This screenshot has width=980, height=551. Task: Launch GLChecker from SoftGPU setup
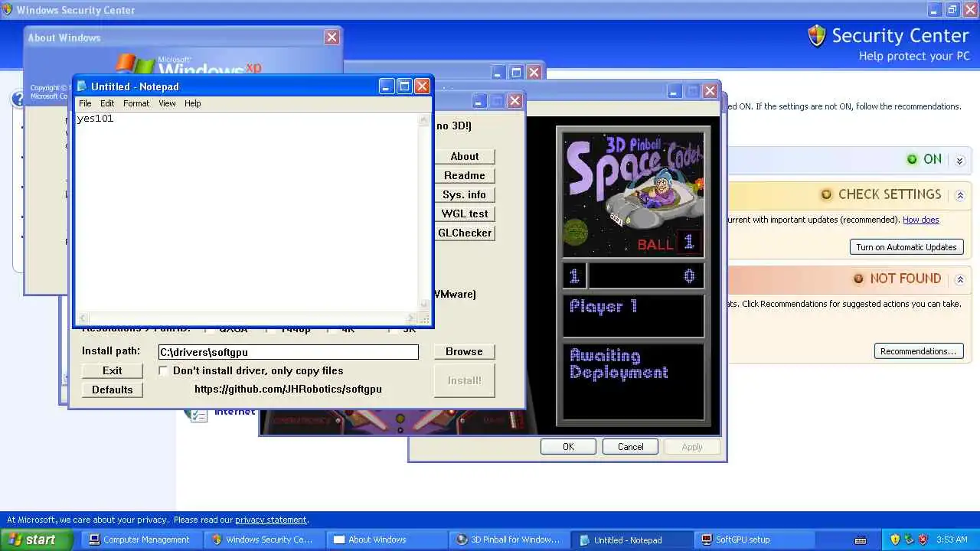[x=464, y=233]
